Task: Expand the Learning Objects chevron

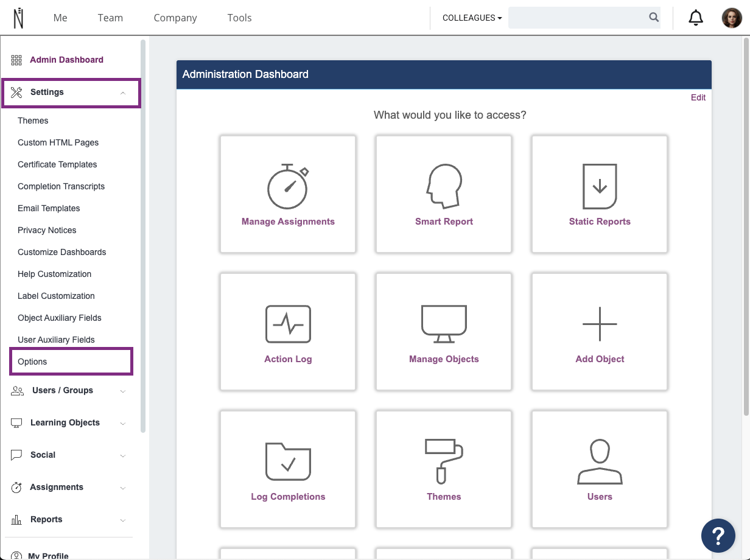Action: [x=122, y=424]
